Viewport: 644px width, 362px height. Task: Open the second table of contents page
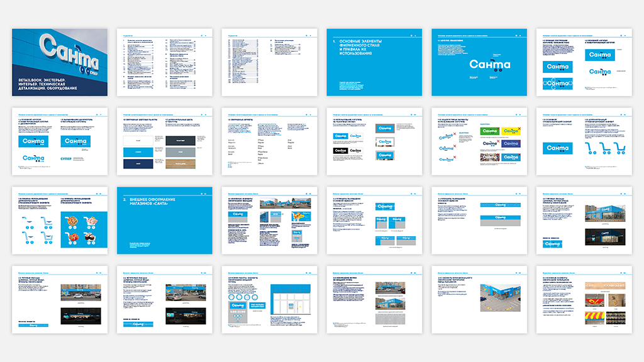click(x=269, y=62)
